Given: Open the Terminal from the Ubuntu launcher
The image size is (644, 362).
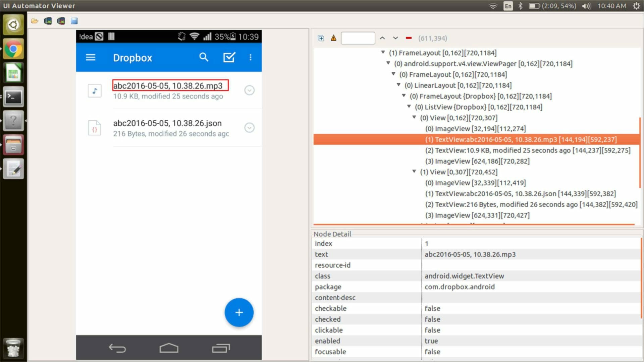Looking at the screenshot, I should point(13,97).
